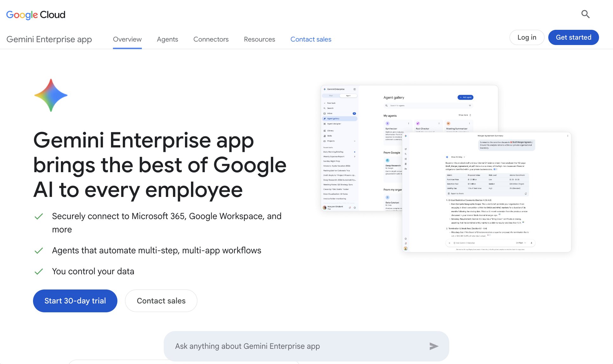Click the blue Get started button
Image resolution: width=613 pixels, height=364 pixels.
574,37
